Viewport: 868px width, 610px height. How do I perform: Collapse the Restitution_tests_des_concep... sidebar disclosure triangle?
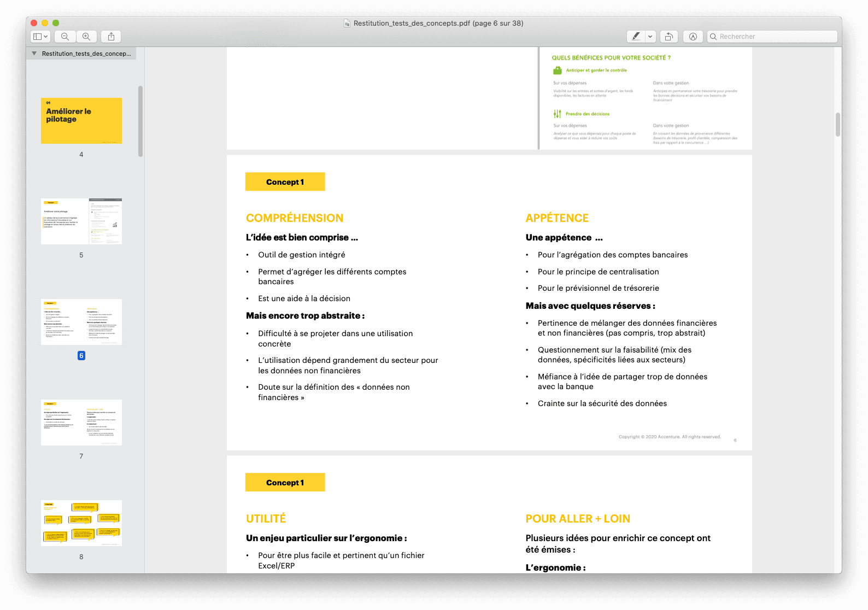[34, 54]
